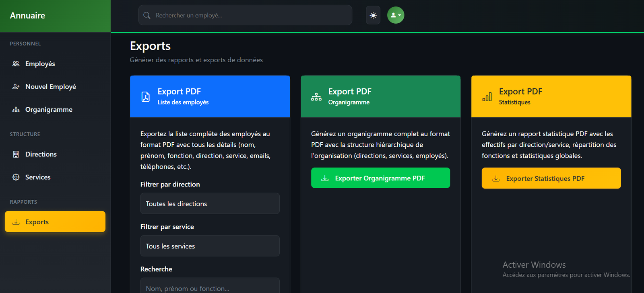Click the PDF file icon on blue card

(x=146, y=97)
